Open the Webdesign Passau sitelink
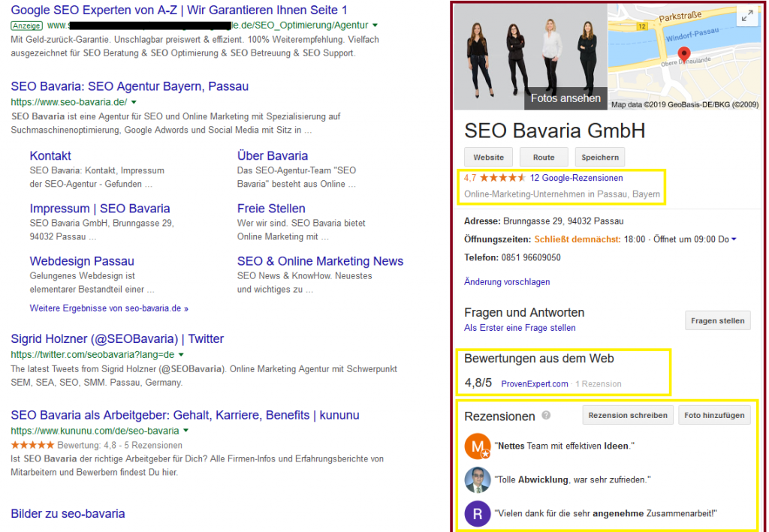This screenshot has width=769, height=532. 82,260
